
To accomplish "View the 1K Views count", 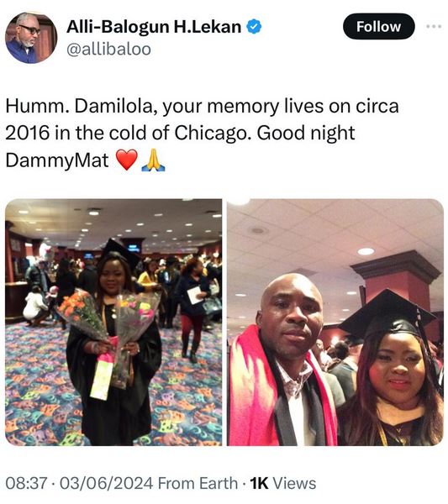I will tap(283, 483).
